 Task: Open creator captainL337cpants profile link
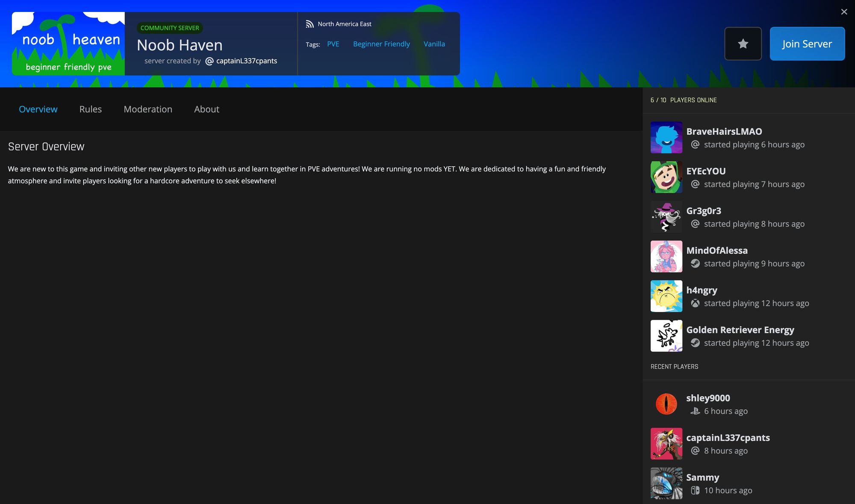pyautogui.click(x=246, y=61)
